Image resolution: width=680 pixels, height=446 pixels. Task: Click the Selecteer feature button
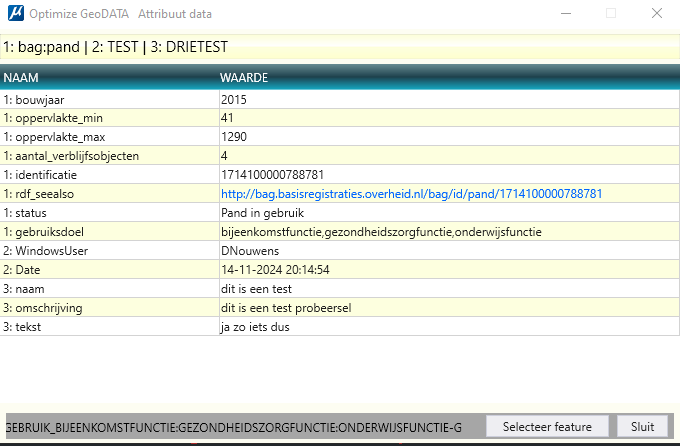point(547,427)
